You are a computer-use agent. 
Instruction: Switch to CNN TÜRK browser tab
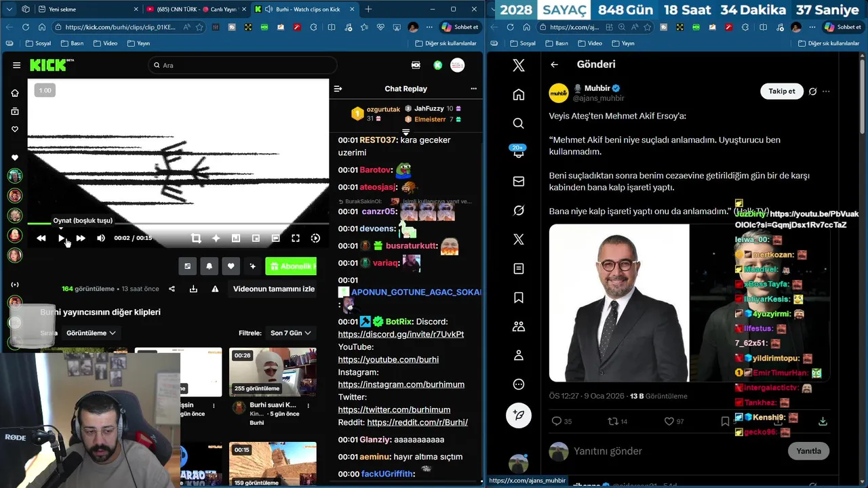[x=196, y=9]
